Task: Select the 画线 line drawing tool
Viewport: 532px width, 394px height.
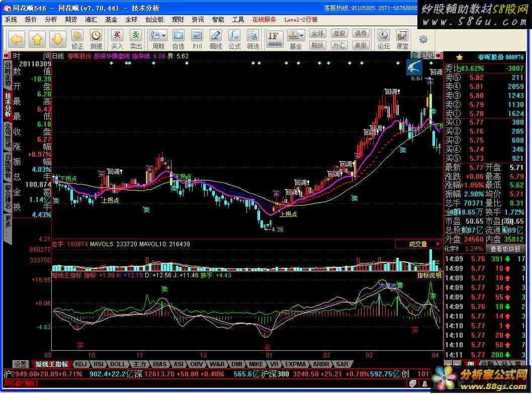Action: (215, 39)
